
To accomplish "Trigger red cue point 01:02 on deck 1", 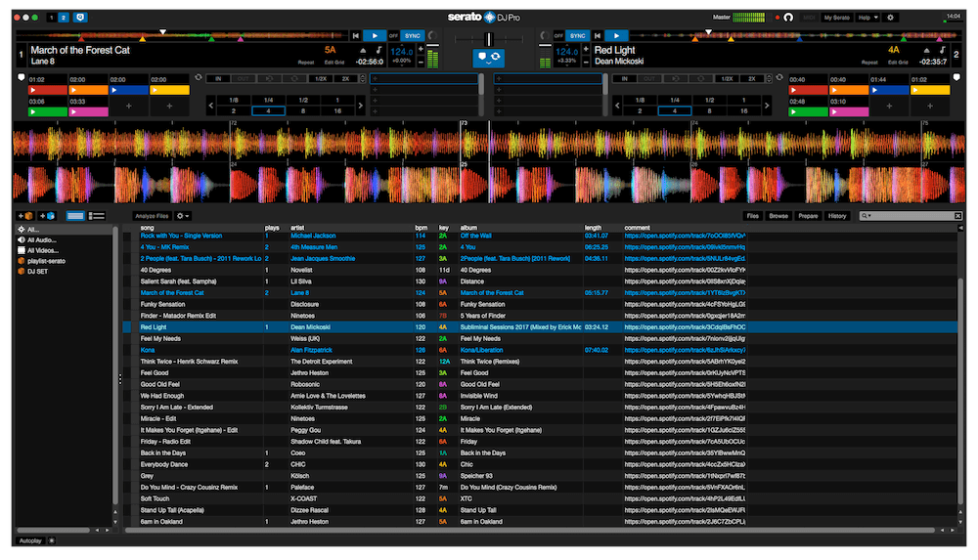I will 47,90.
